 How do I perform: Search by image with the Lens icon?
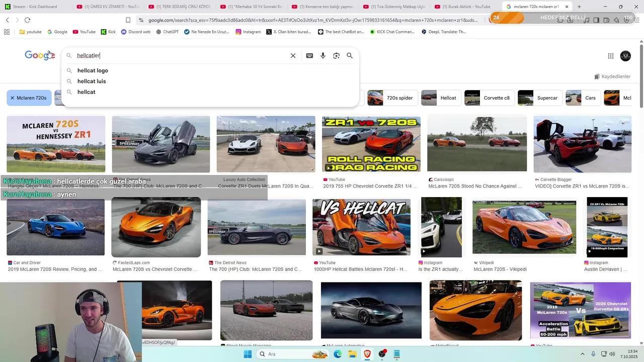[x=336, y=56]
